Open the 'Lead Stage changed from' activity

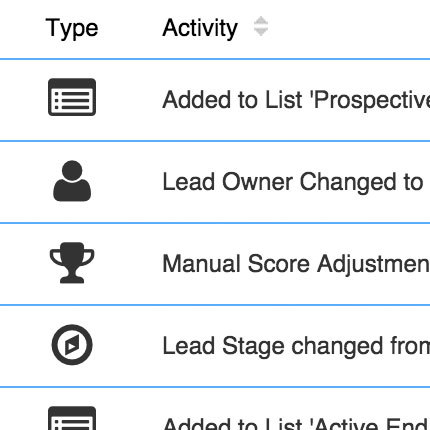point(296,346)
